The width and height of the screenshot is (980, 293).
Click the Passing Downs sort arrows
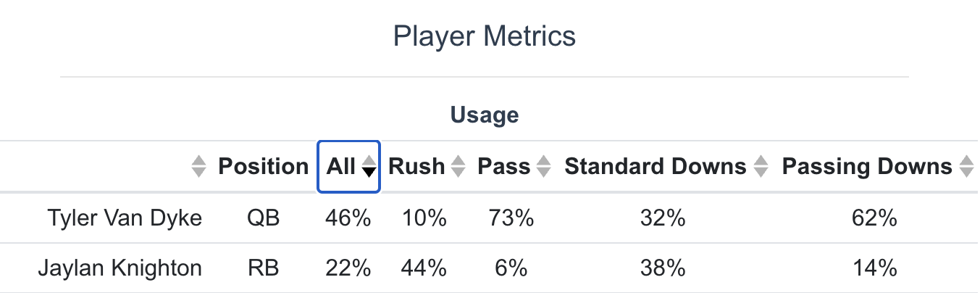(x=966, y=167)
